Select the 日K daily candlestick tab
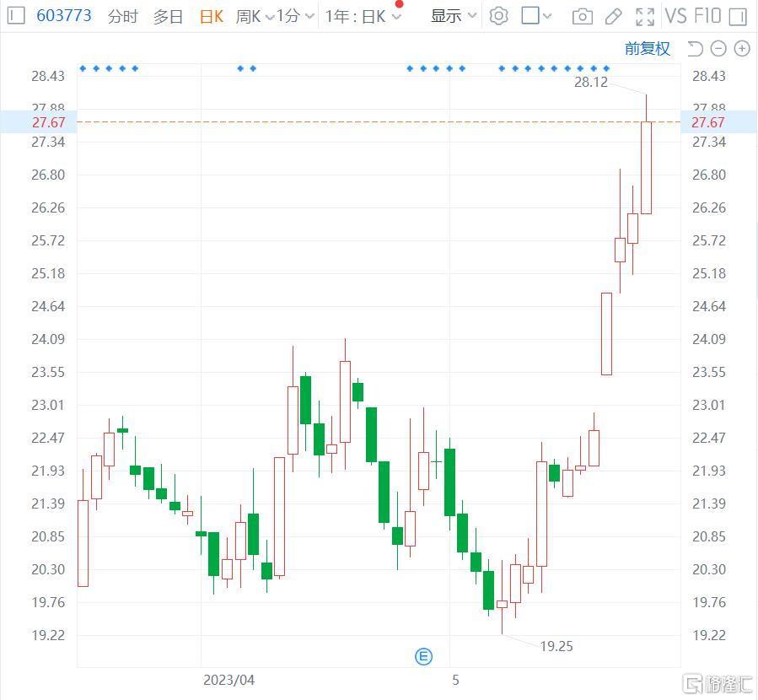758x700 pixels. point(212,16)
